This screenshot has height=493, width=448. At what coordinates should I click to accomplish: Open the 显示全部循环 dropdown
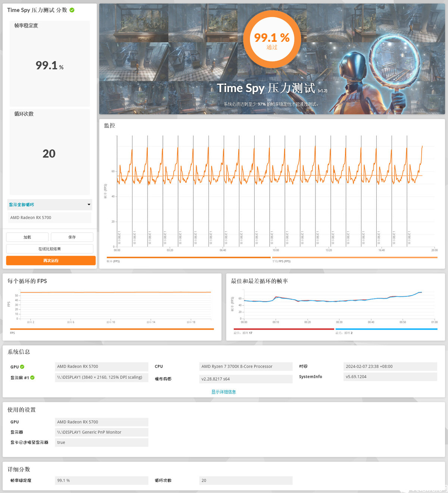[x=49, y=205]
